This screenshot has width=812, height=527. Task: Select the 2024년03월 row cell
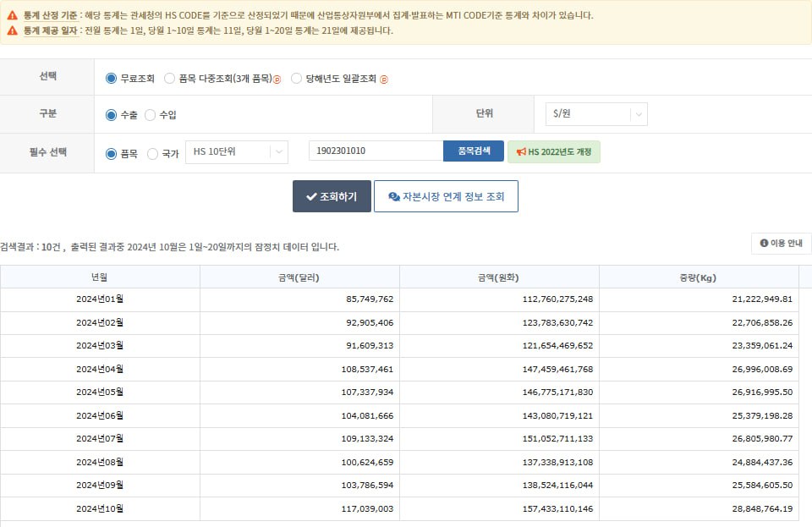(x=100, y=345)
